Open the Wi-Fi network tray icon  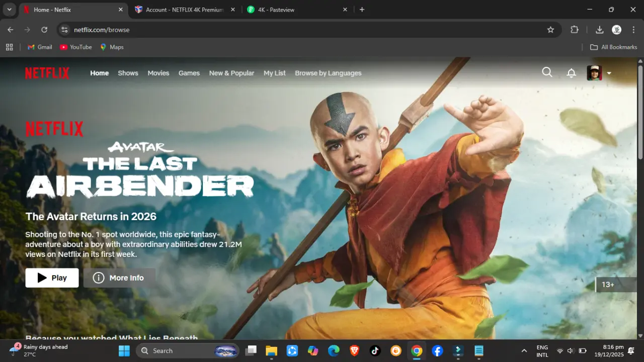560,350
